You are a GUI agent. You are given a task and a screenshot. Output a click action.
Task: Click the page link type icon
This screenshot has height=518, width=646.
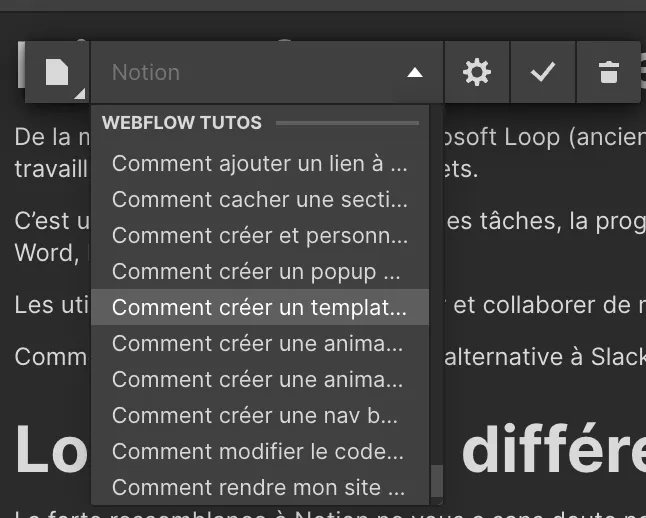57,72
